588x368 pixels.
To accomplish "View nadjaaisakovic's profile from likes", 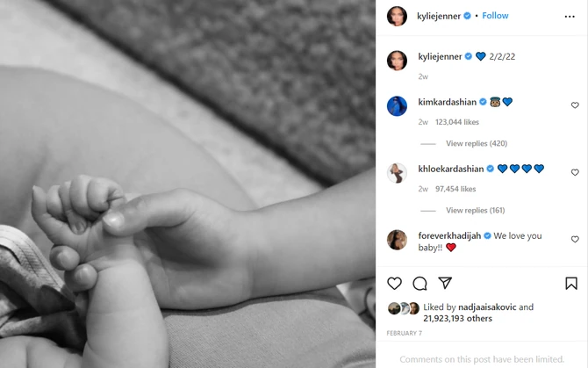I will tap(487, 307).
